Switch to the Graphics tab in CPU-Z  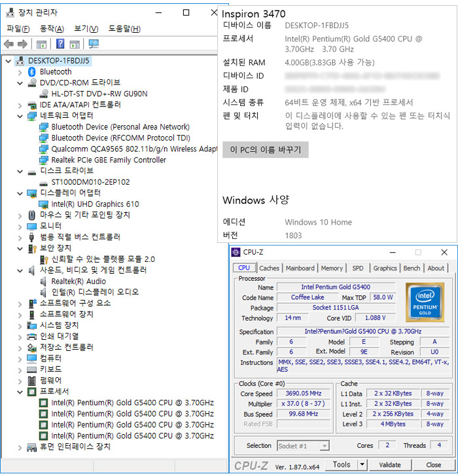(x=385, y=268)
